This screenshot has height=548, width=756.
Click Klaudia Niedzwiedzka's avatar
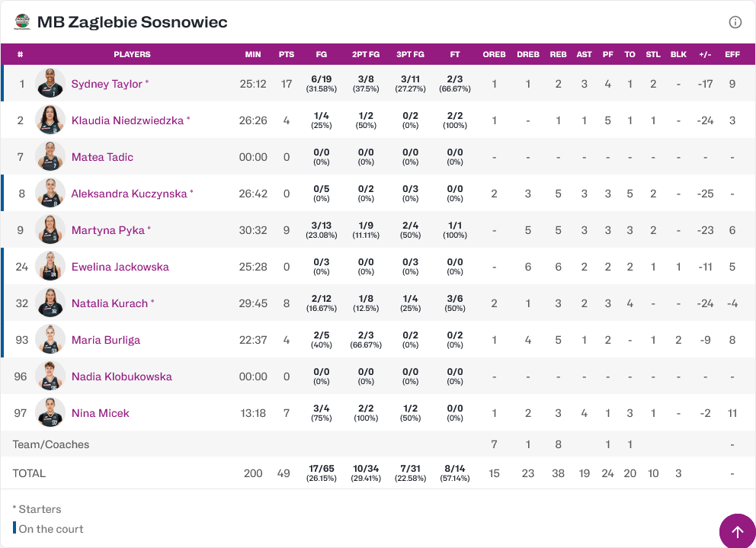click(x=50, y=120)
